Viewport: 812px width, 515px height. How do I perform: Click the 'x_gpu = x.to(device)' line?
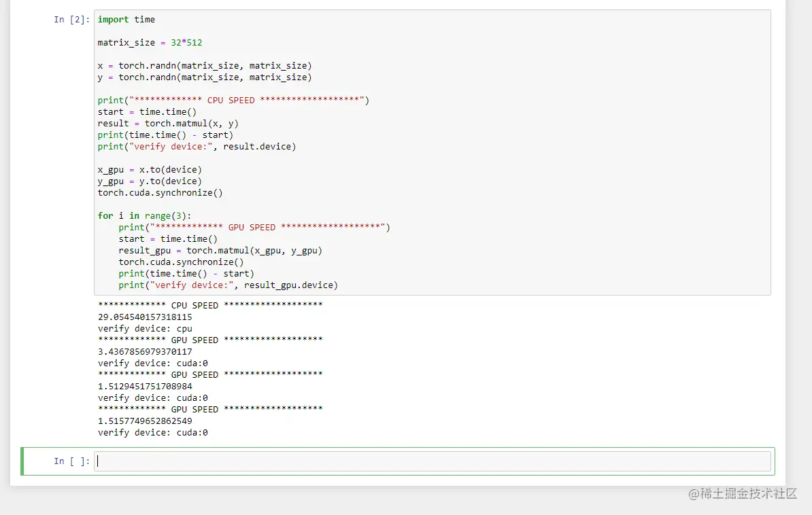pyautogui.click(x=150, y=170)
